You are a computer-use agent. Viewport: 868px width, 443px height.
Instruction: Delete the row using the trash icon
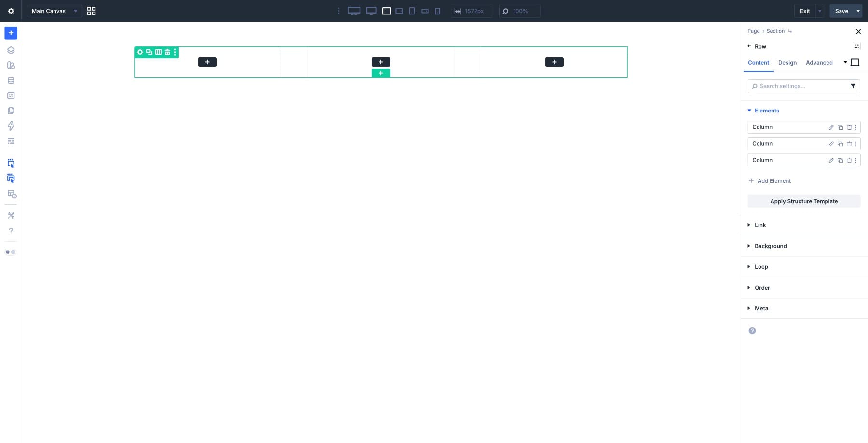167,52
